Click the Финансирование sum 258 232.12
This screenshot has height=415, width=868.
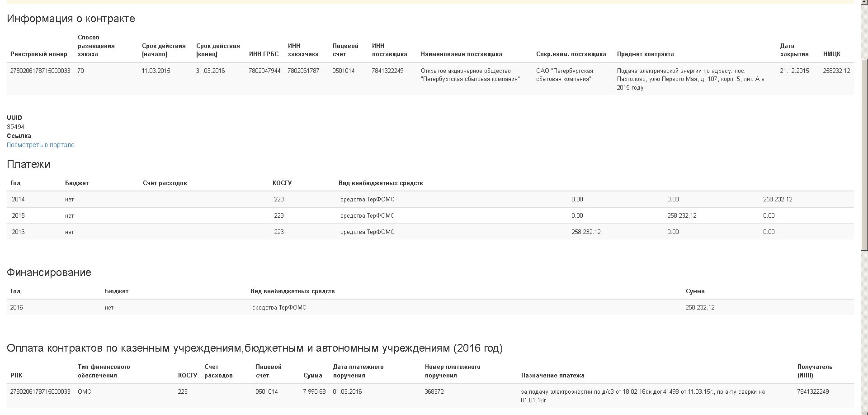tap(700, 307)
